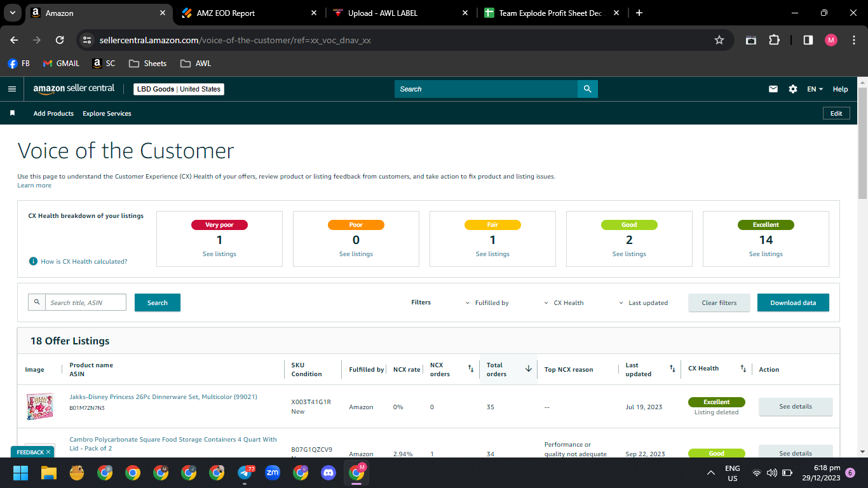The image size is (868, 488).
Task: Click the camera extension icon in the toolbar
Action: [751, 40]
